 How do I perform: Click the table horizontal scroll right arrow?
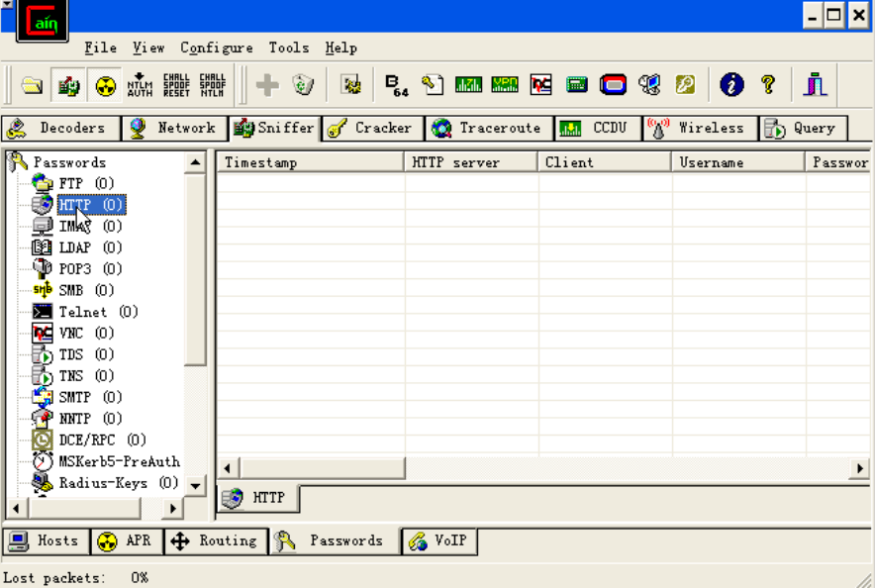tap(859, 468)
